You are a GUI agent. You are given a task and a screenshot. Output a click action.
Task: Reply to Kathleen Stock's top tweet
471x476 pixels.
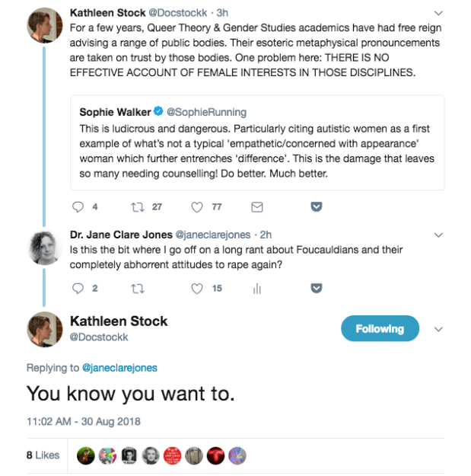(x=78, y=206)
